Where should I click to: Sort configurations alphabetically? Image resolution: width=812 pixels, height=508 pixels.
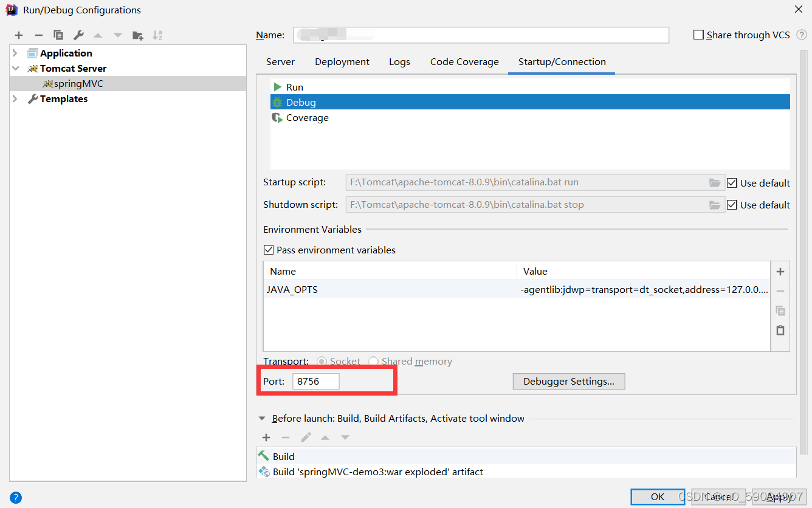[x=157, y=35]
